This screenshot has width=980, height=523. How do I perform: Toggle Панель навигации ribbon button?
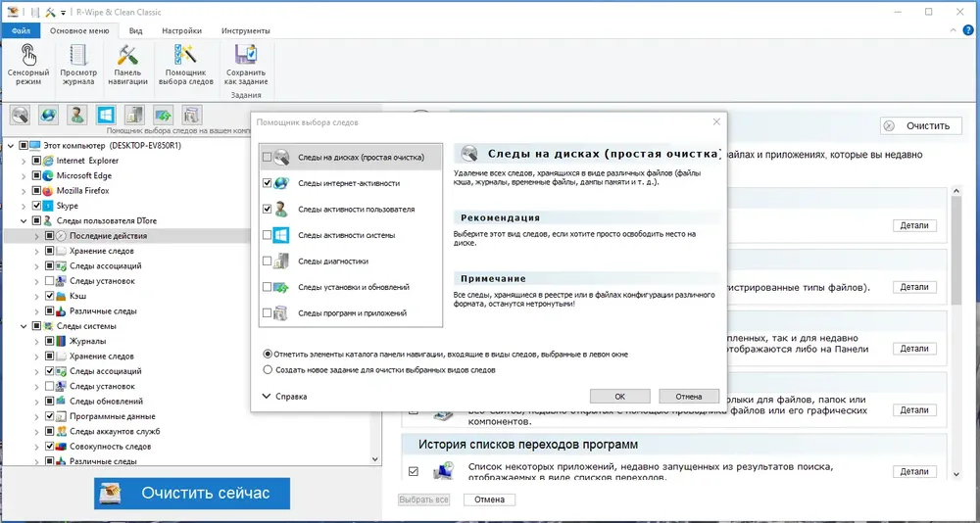127,64
